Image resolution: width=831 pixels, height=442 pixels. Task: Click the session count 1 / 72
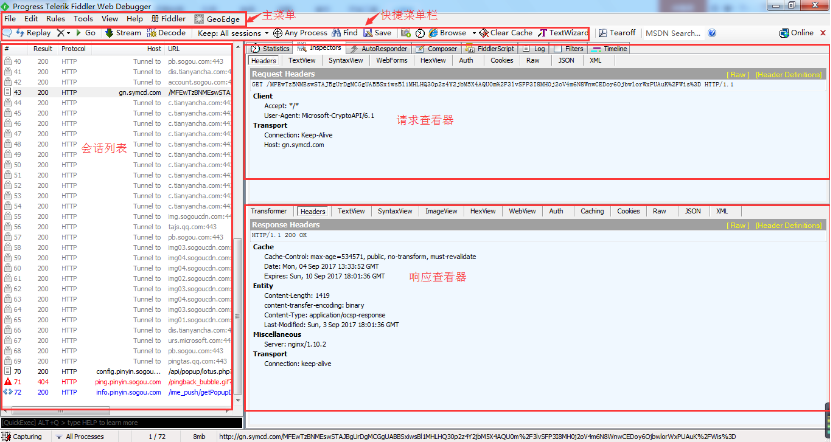(x=157, y=437)
